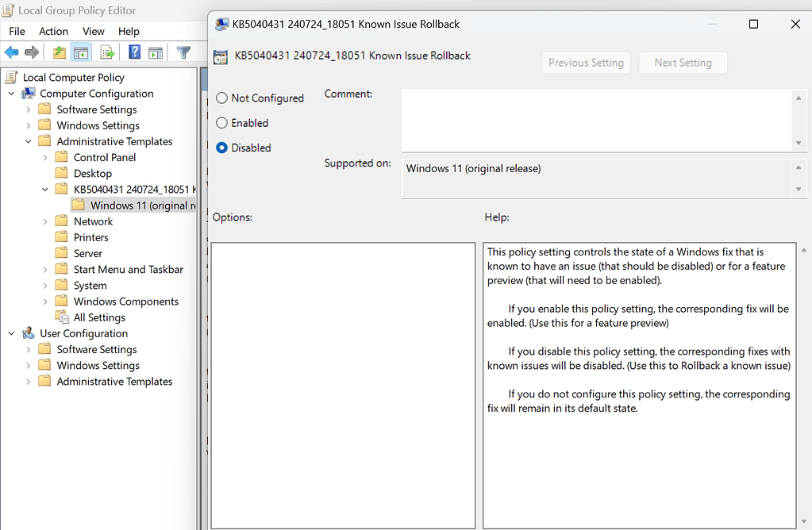Open Help via the blue question-mark icon
Image resolution: width=812 pixels, height=530 pixels.
click(134, 52)
